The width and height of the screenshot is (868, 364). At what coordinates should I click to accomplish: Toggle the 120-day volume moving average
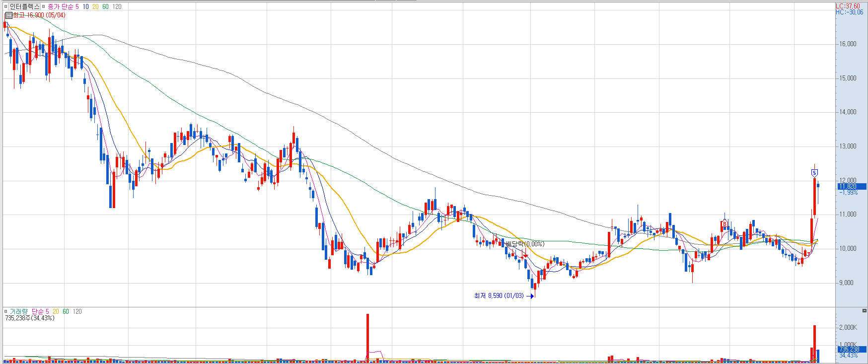(x=77, y=311)
